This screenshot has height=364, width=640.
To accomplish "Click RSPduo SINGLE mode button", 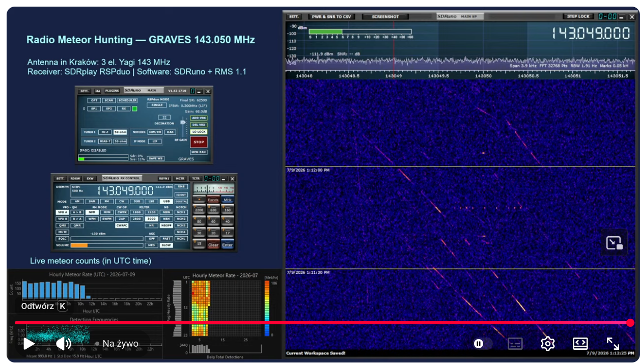I will coord(157,105).
